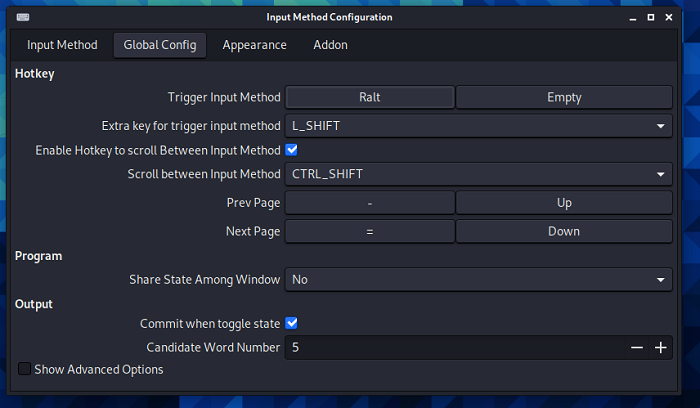Switch to the Input Method tab
Image resolution: width=700 pixels, height=408 pixels.
62,45
